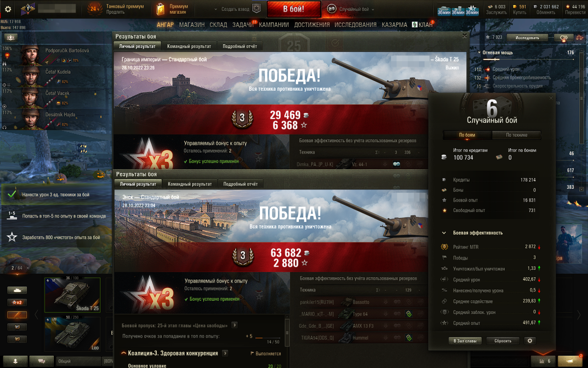
Task: Click the «Создать взвод» platoon button
Action: coord(238,9)
